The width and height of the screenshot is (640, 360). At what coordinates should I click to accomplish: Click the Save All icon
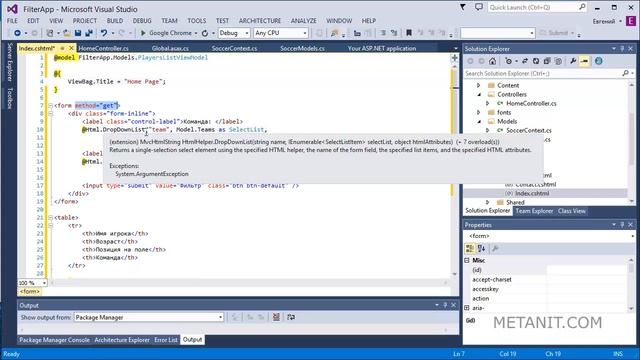[89, 33]
